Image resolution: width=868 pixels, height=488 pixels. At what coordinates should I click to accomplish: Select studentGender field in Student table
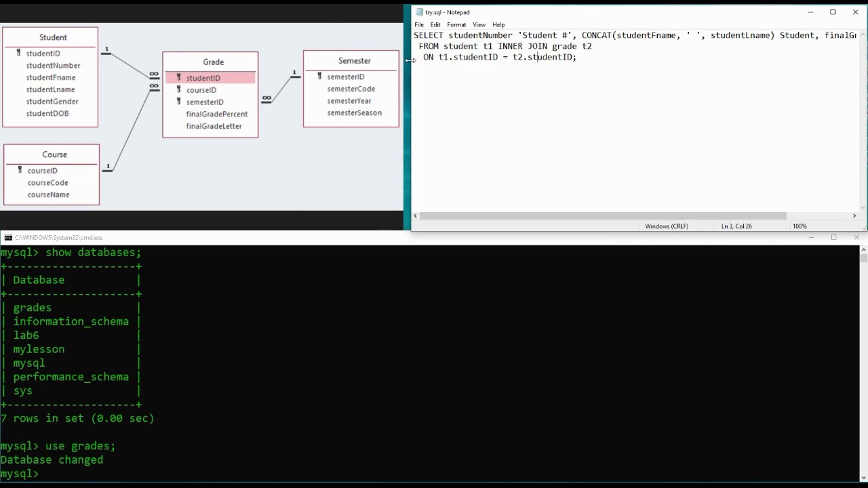52,102
